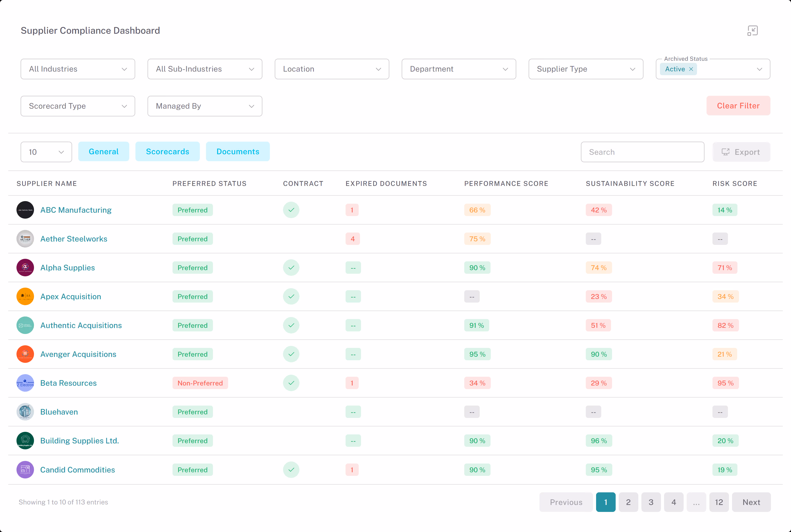Screen dimensions: 791x532
Task: Click Candid Commodities contract checkmark icon
Action: pyautogui.click(x=291, y=470)
